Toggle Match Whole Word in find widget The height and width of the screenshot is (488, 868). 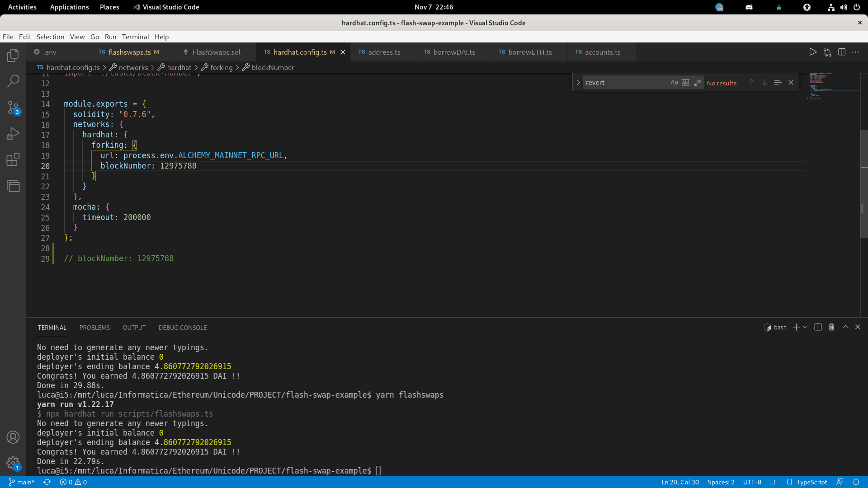[686, 82]
